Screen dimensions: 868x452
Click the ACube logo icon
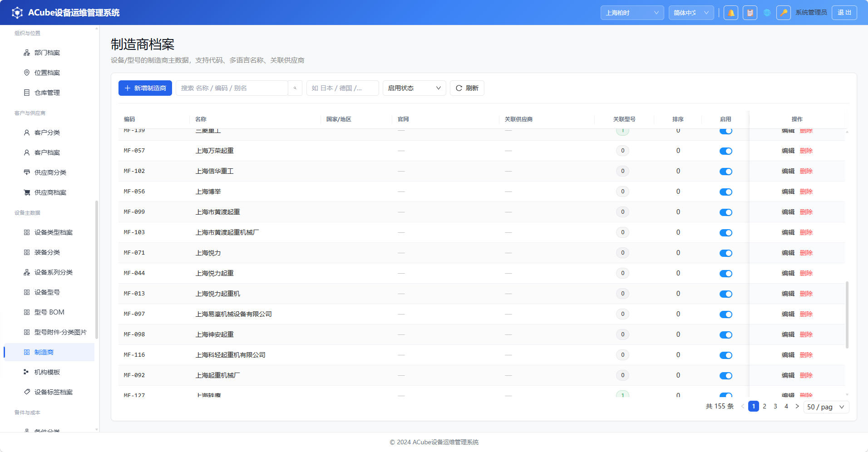click(17, 13)
